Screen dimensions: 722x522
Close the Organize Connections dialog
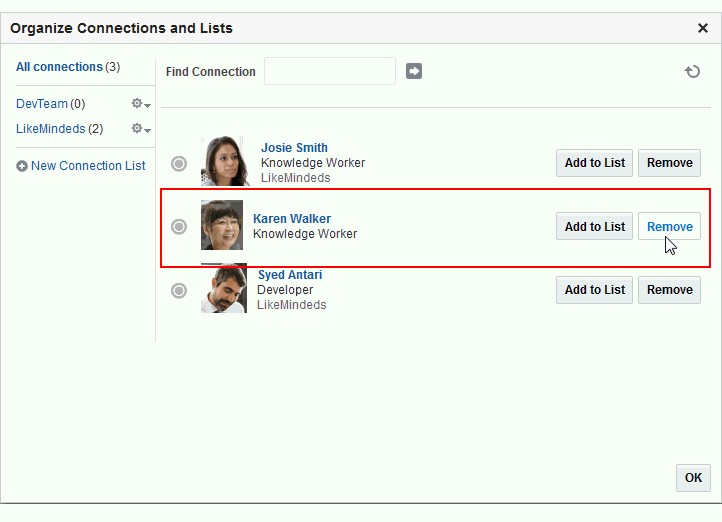(703, 28)
